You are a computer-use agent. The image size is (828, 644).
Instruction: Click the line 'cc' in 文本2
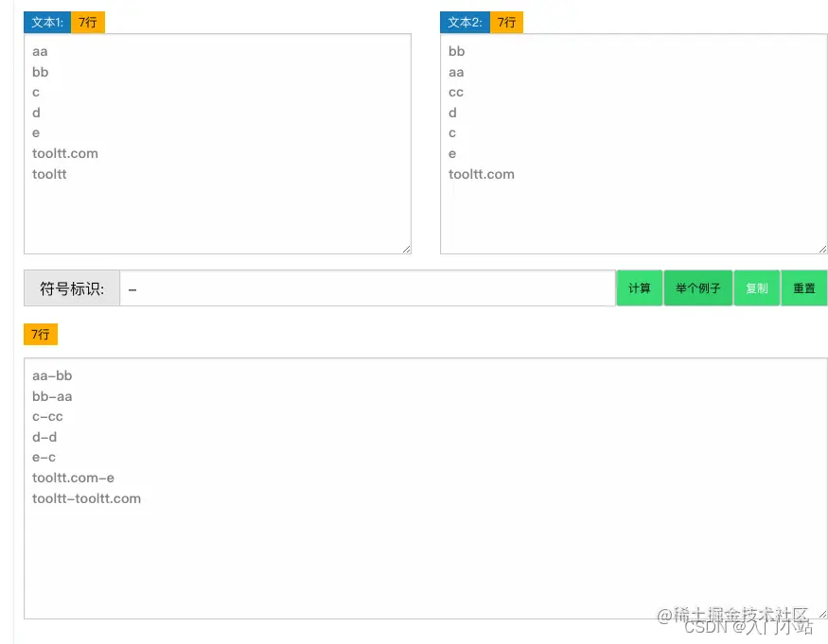456,93
